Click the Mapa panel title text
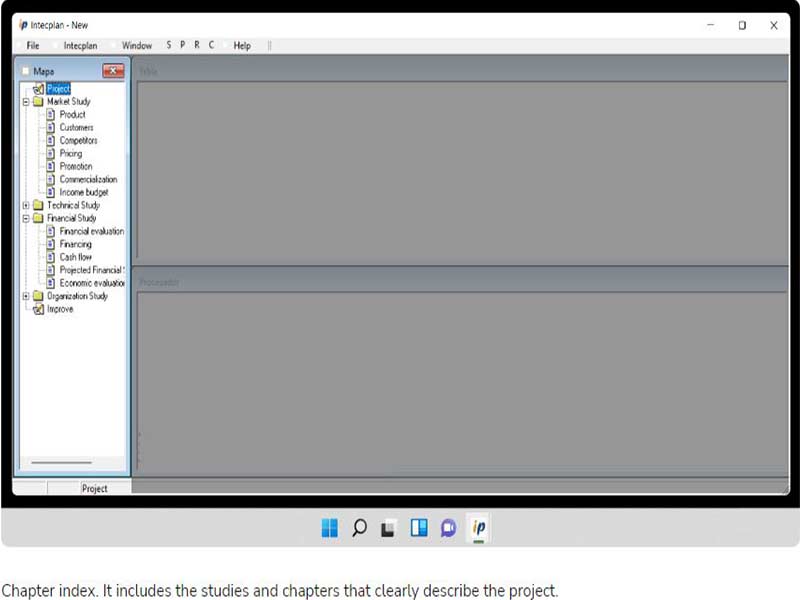800x600 pixels. click(x=44, y=71)
